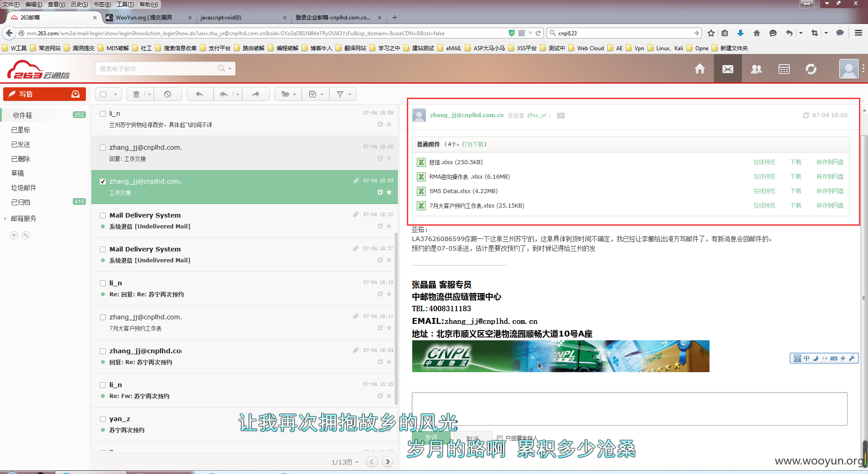Click the user avatar in the header
Viewport: 868px width, 474px height.
(x=849, y=69)
